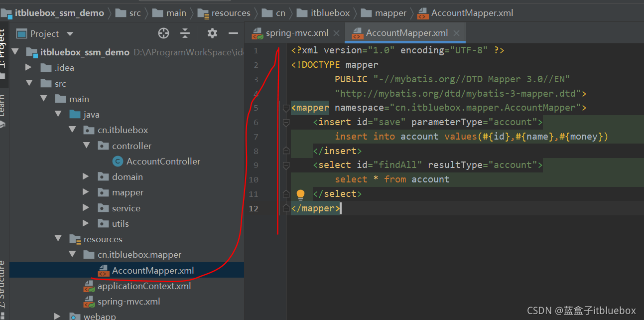This screenshot has height=320, width=644.
Task: Open Project panel settings gear
Action: click(x=212, y=33)
